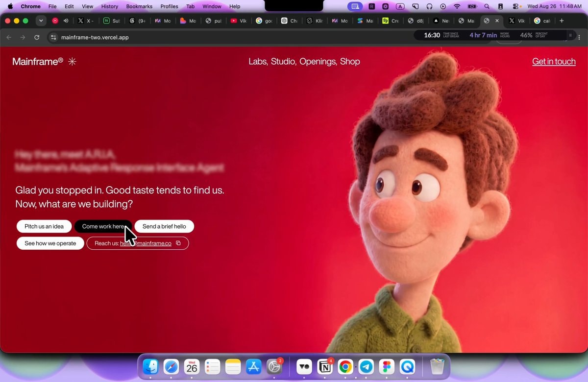Open Calendar in the dock

[x=192, y=366]
